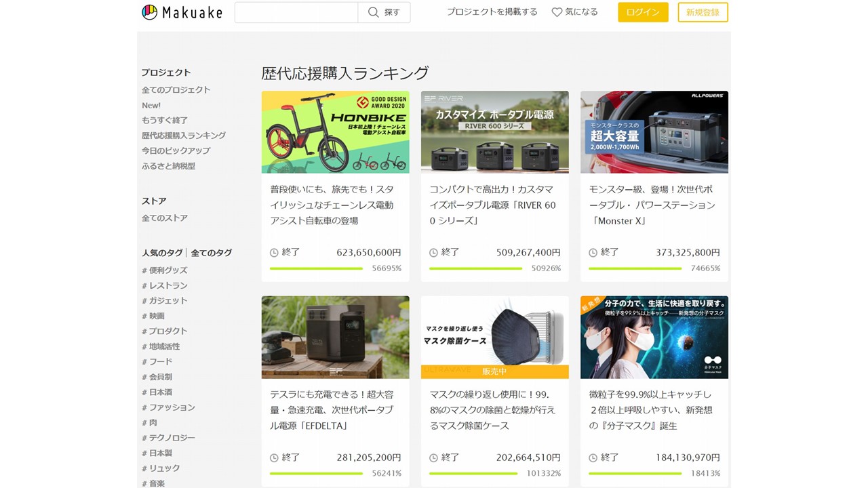This screenshot has width=868, height=488.
Task: Click HONBIKE funding progress bar
Action: coord(316,268)
